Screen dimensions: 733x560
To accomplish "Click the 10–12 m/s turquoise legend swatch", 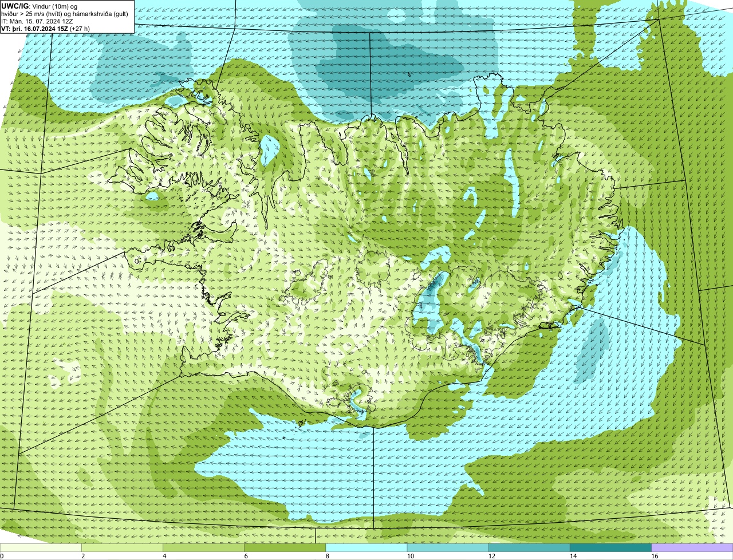I will pyautogui.click(x=448, y=548).
